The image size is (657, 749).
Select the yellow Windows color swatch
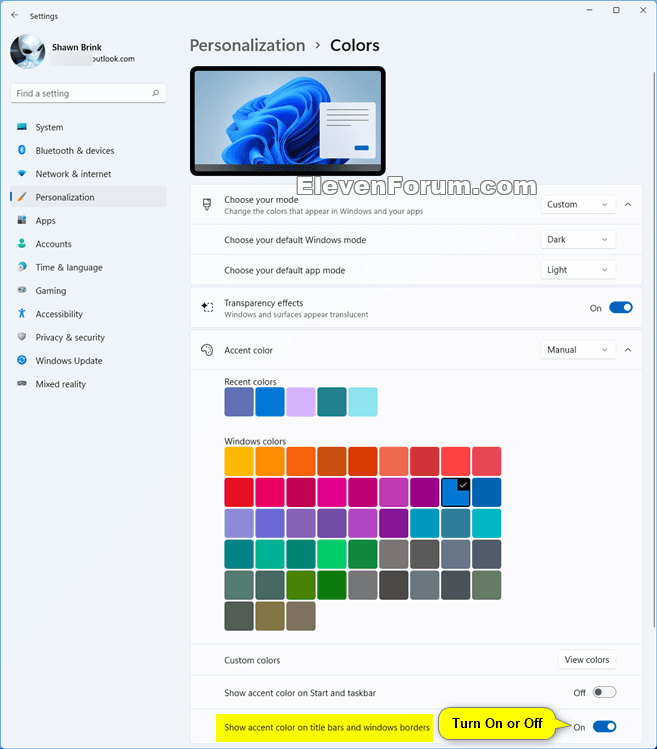[239, 461]
